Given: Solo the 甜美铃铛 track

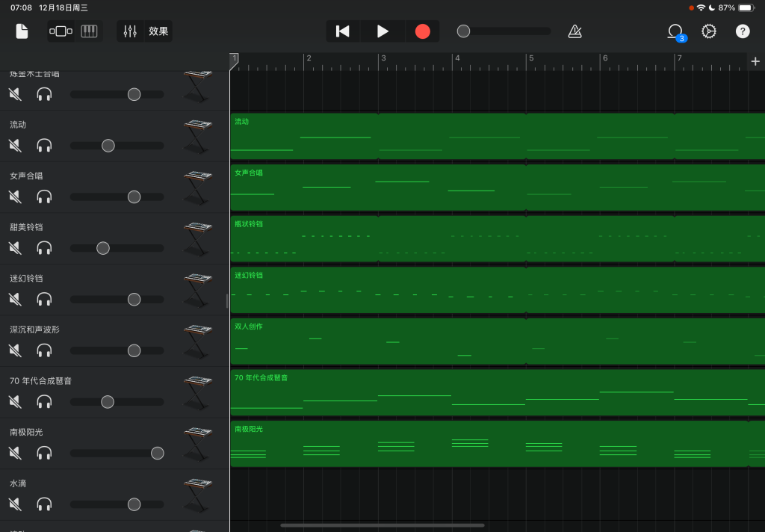Looking at the screenshot, I should click(44, 248).
